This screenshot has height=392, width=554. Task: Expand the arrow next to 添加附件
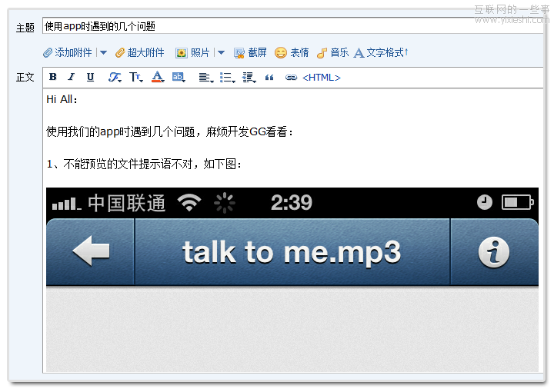click(104, 53)
